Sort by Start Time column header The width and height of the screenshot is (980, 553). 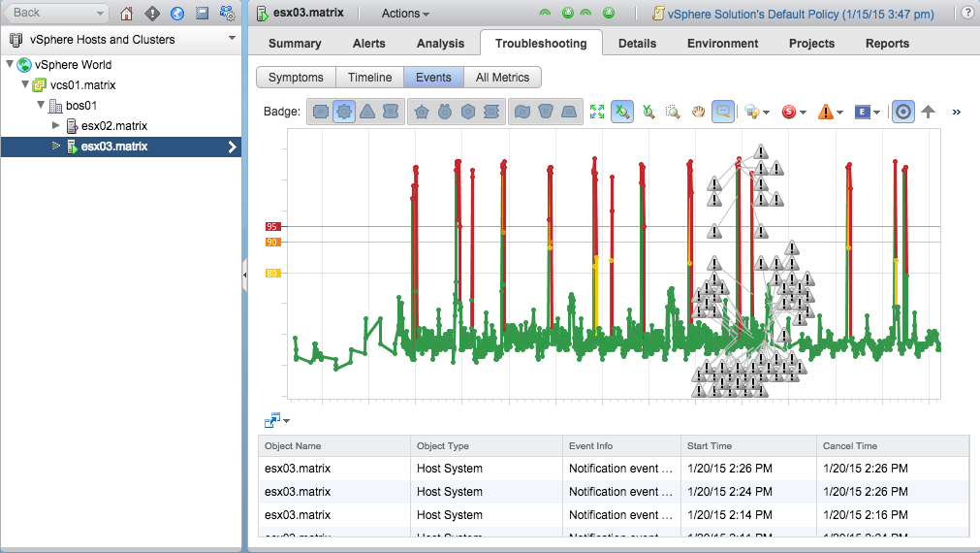click(710, 446)
